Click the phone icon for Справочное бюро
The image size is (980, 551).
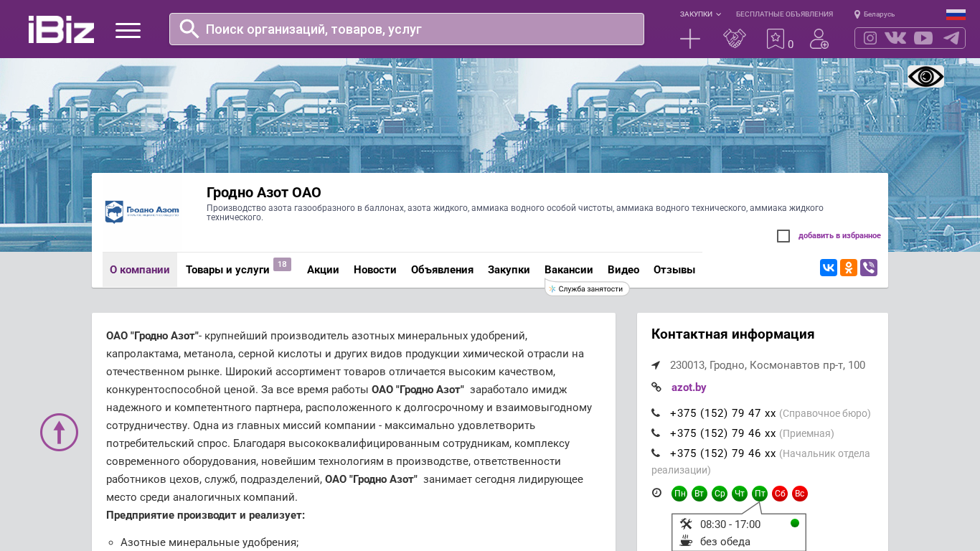(656, 413)
